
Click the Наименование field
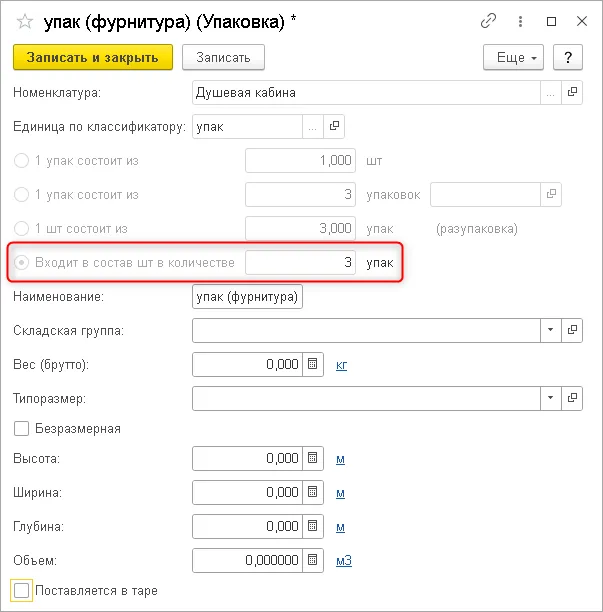pyautogui.click(x=247, y=297)
